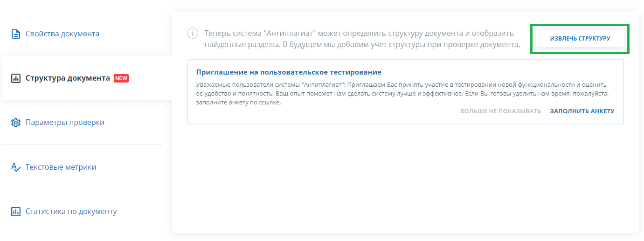Click the bar chart statistics icon
Image resolution: width=644 pixels, height=241 pixels.
tap(16, 212)
